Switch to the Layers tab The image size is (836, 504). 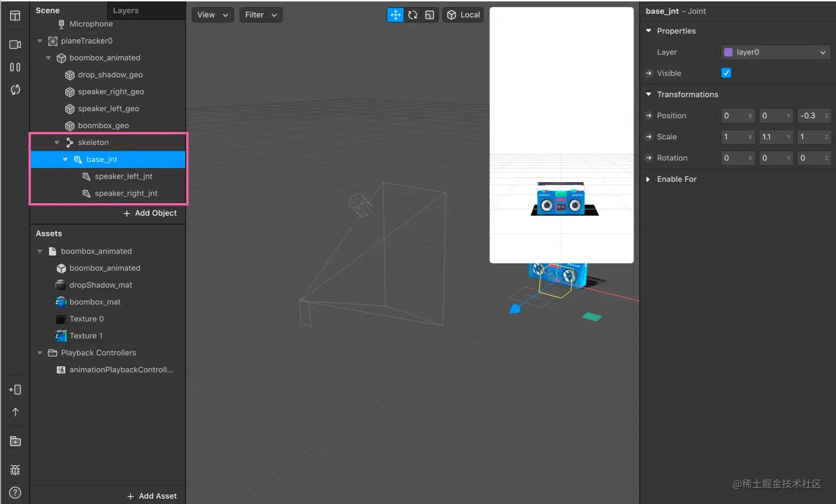pos(126,11)
